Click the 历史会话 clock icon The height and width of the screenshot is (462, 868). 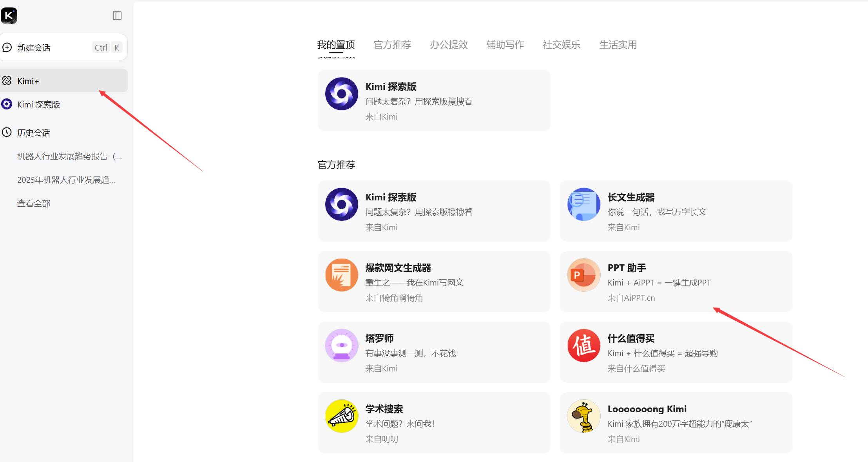click(7, 133)
